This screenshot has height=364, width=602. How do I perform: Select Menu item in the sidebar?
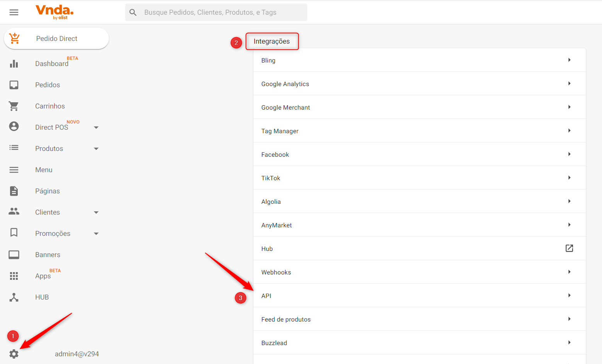pos(44,170)
